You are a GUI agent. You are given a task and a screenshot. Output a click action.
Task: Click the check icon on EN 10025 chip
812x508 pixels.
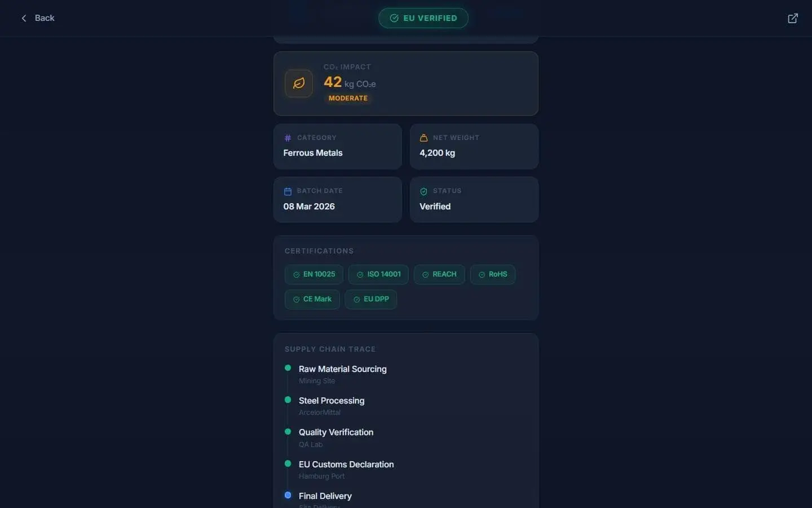click(x=296, y=275)
